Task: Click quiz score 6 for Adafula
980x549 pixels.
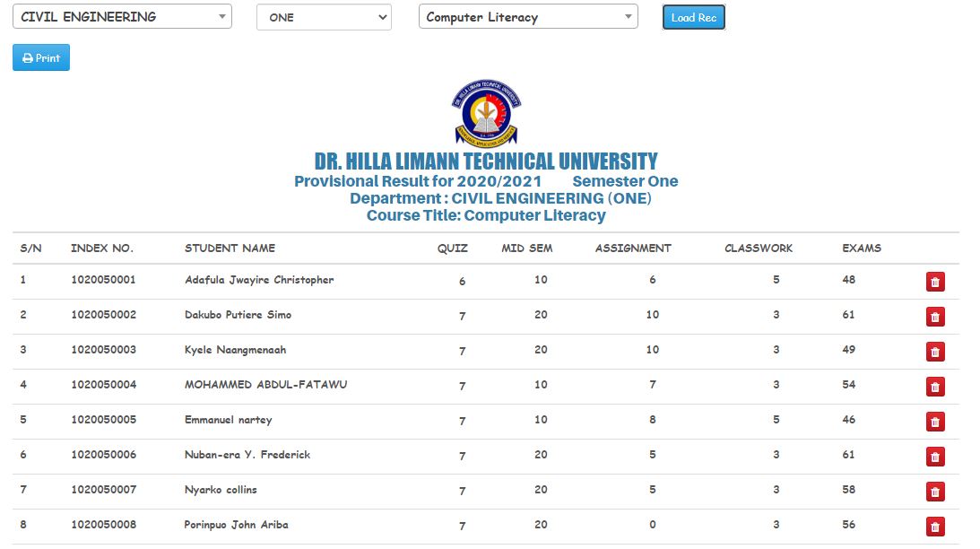Action: (463, 282)
